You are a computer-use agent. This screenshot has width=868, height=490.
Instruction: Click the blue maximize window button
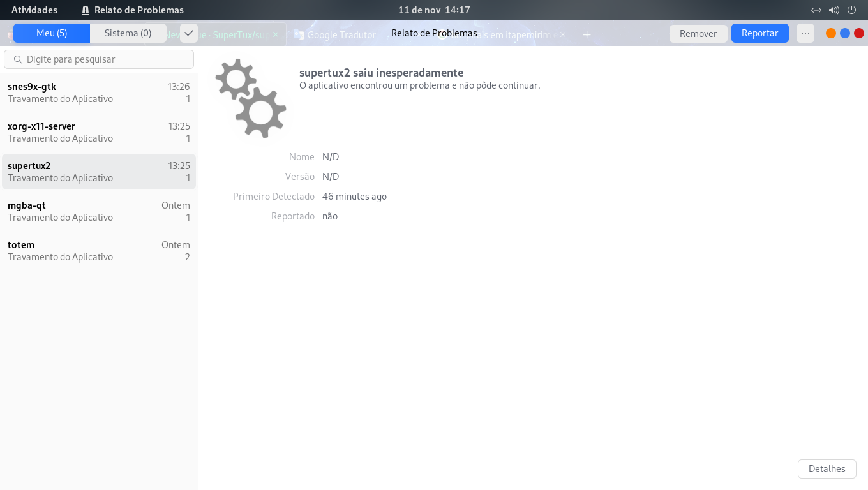click(845, 33)
